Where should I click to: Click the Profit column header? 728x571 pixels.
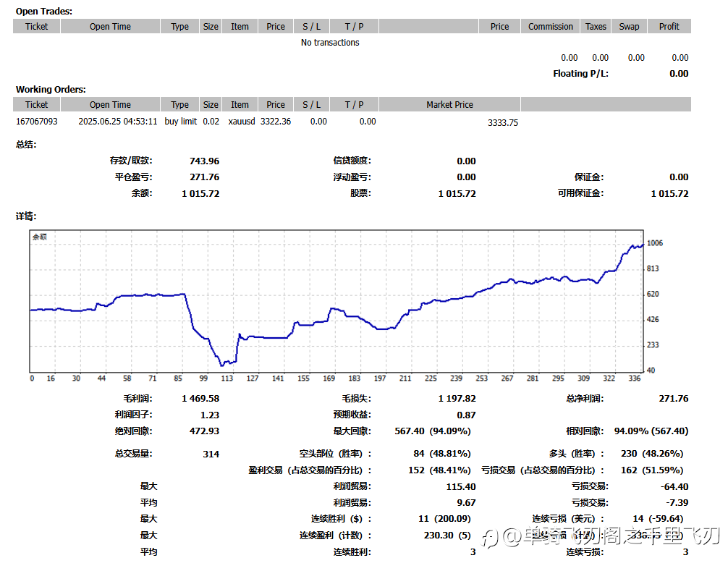[x=669, y=27]
